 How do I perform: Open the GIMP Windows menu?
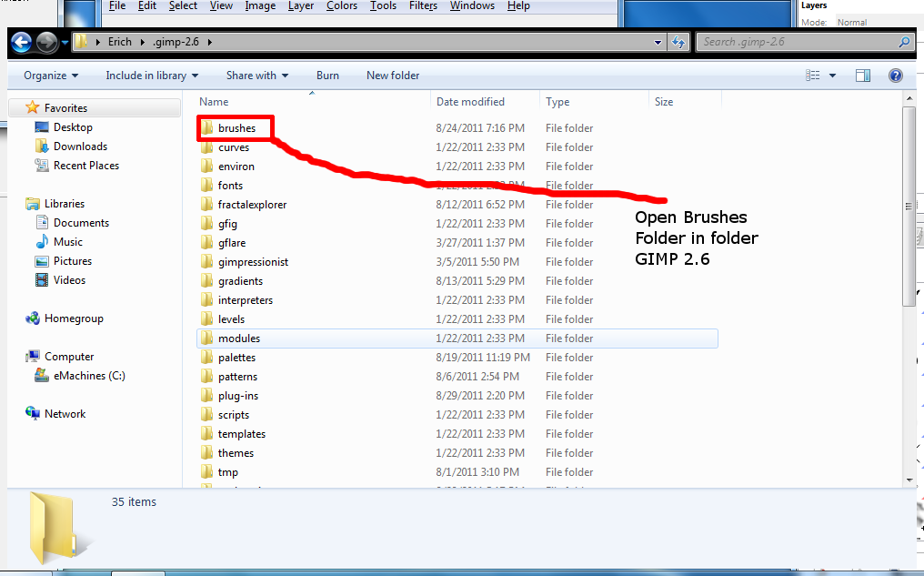tap(472, 5)
